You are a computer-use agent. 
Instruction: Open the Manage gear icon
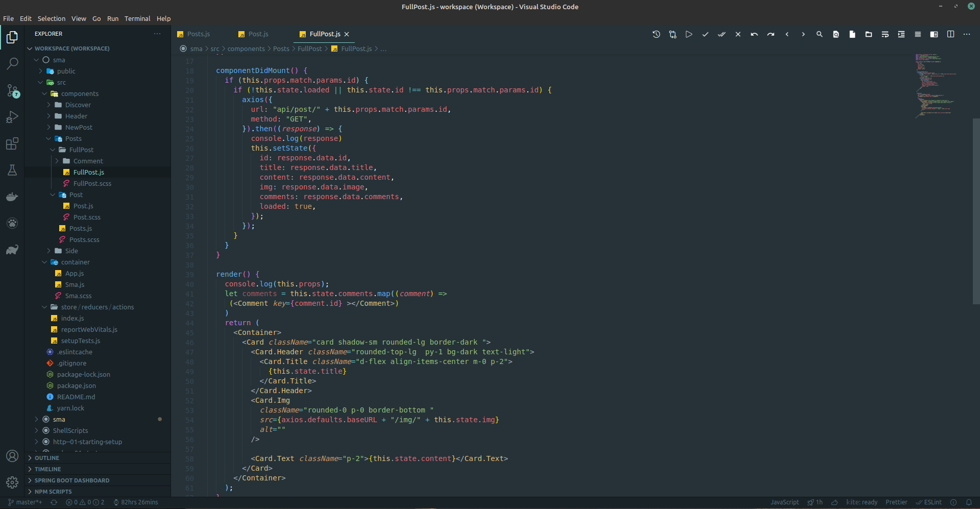pos(12,482)
